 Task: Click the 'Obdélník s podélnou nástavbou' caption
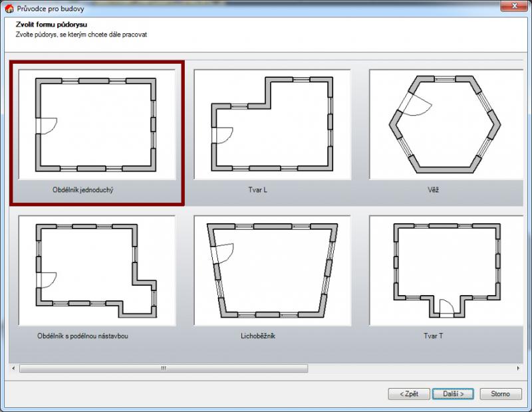82,336
